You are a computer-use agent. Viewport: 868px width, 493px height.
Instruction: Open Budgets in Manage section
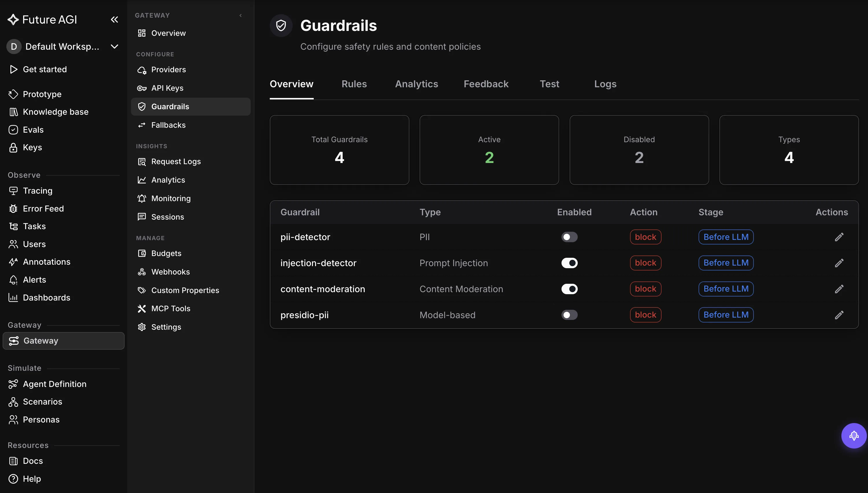(191, 253)
